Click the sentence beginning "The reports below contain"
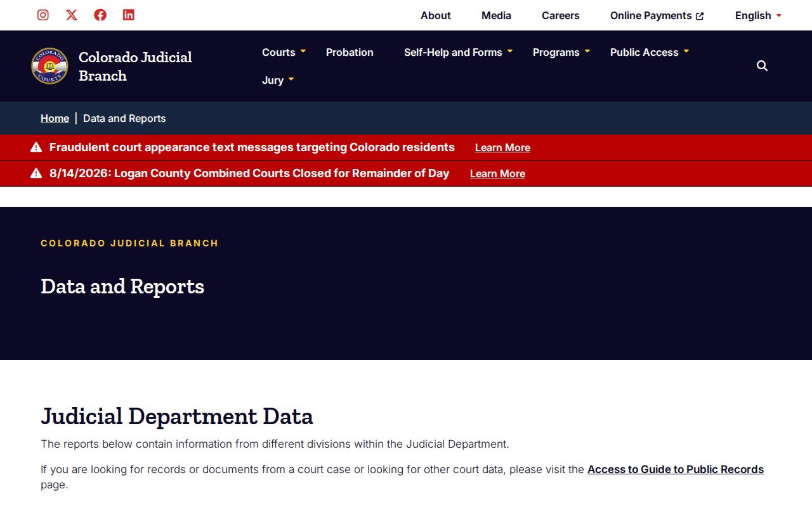 click(x=275, y=444)
